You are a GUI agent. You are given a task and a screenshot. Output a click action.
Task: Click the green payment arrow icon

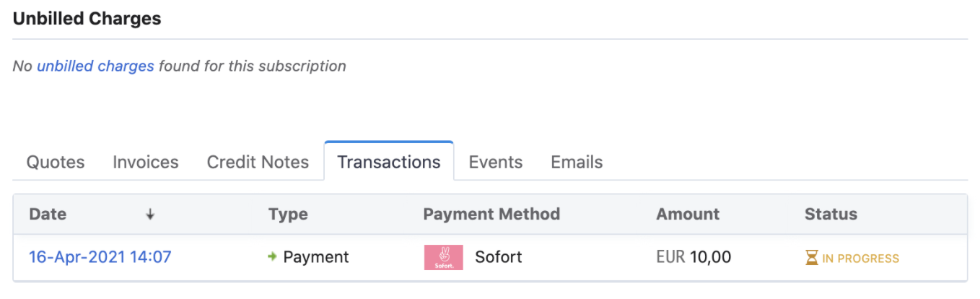click(272, 256)
